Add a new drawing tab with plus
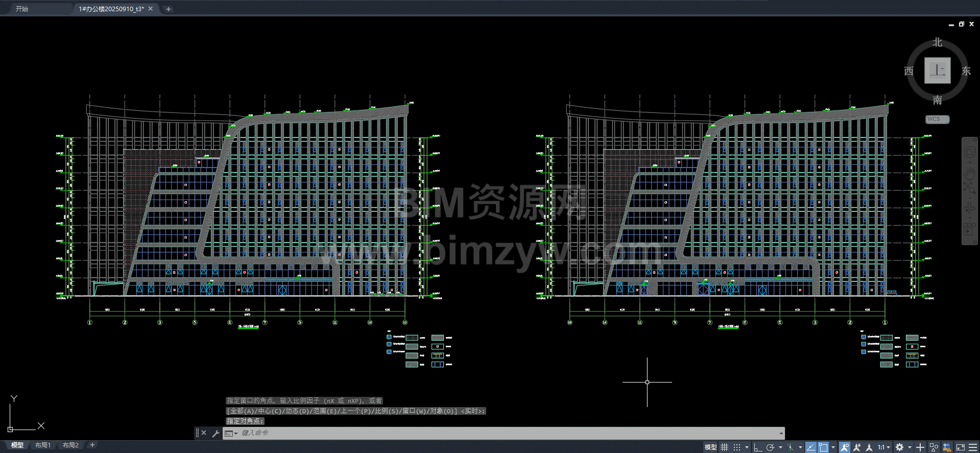Viewport: 980px width, 453px height. (x=168, y=9)
